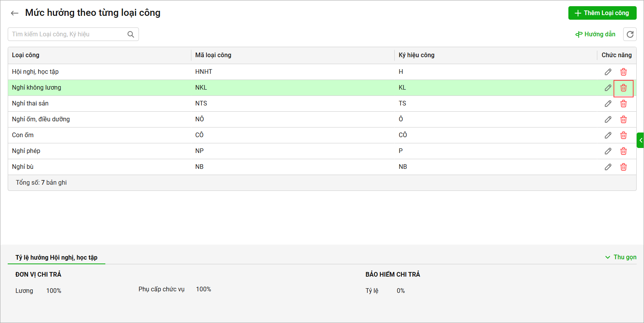Screen dimensions: 644x323
Task: Delete the Nghỉ phép row
Action: point(624,151)
